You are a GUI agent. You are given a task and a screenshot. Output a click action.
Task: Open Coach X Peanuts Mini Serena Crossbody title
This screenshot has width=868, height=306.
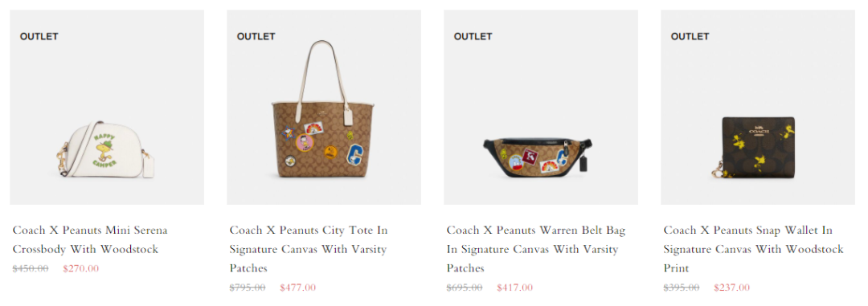[x=90, y=239]
